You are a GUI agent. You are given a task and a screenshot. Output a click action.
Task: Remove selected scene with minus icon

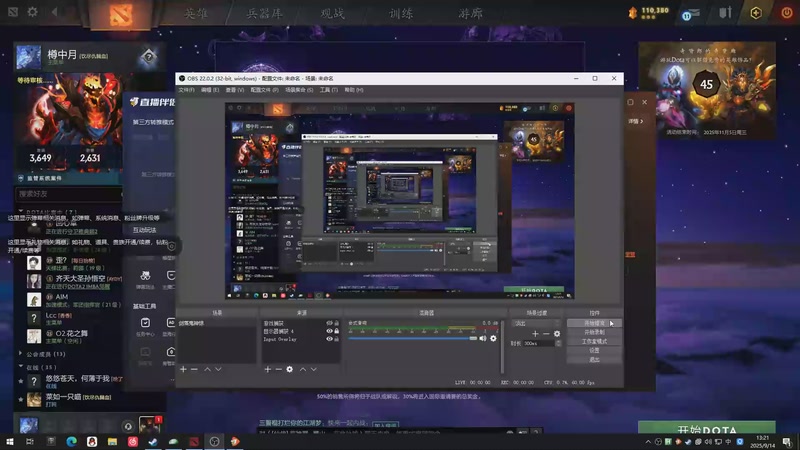coord(194,369)
